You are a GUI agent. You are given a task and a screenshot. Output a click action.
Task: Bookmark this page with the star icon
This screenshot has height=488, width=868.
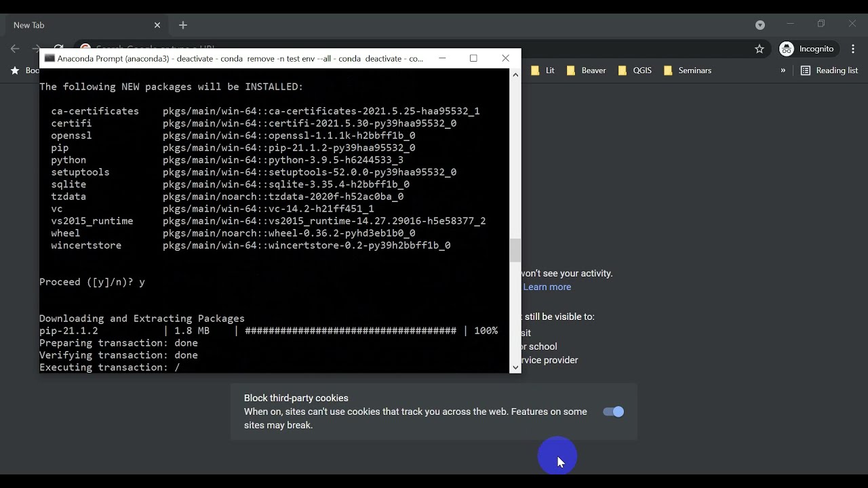point(759,49)
